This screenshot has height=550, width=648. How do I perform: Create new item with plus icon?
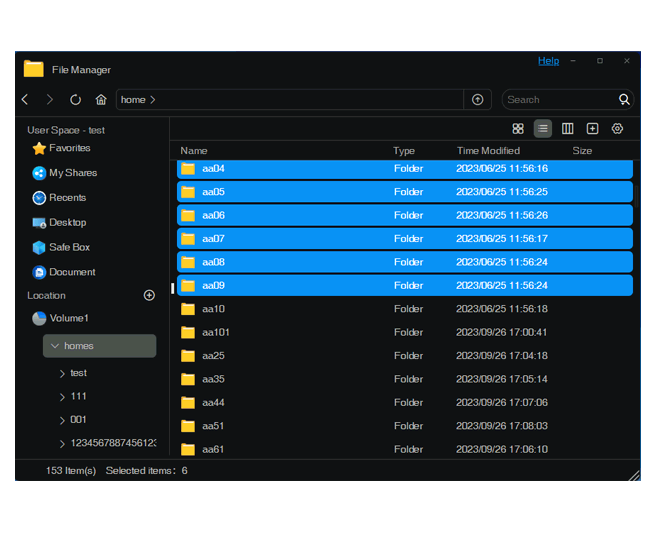click(592, 129)
